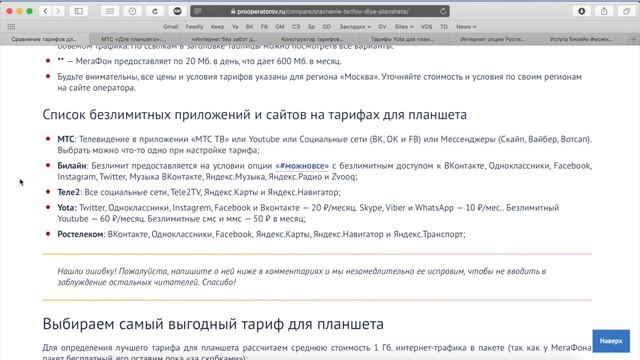Open the Keep bookmark
The image size is (640, 360).
coord(217,27)
